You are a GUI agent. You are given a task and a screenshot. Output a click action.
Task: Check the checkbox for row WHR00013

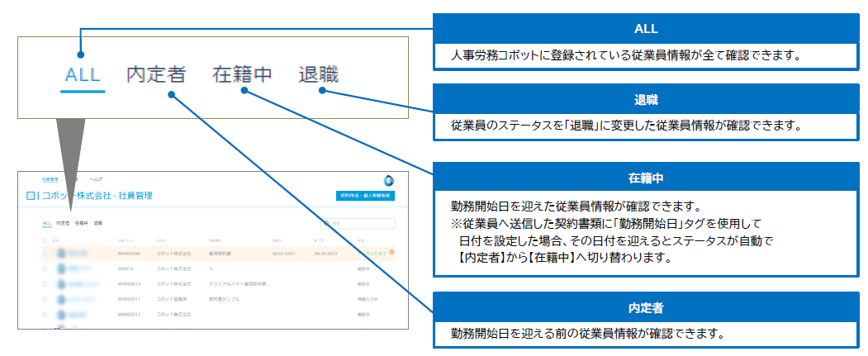tap(45, 284)
